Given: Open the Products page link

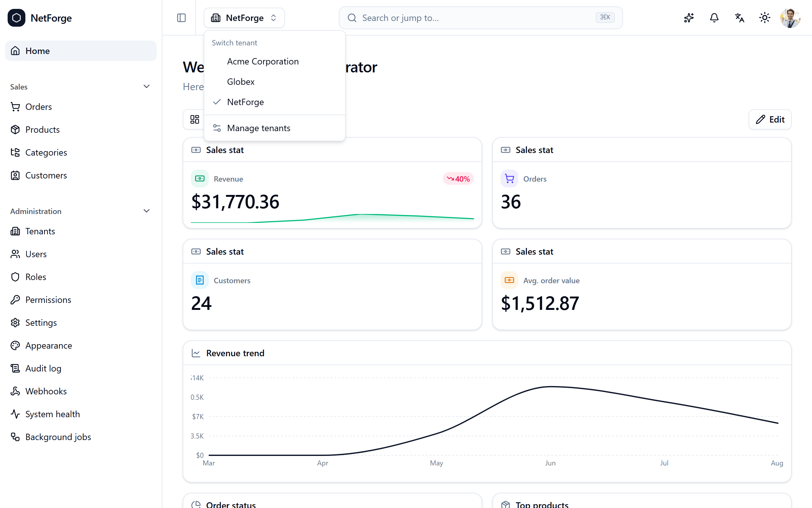Looking at the screenshot, I should coord(81,130).
